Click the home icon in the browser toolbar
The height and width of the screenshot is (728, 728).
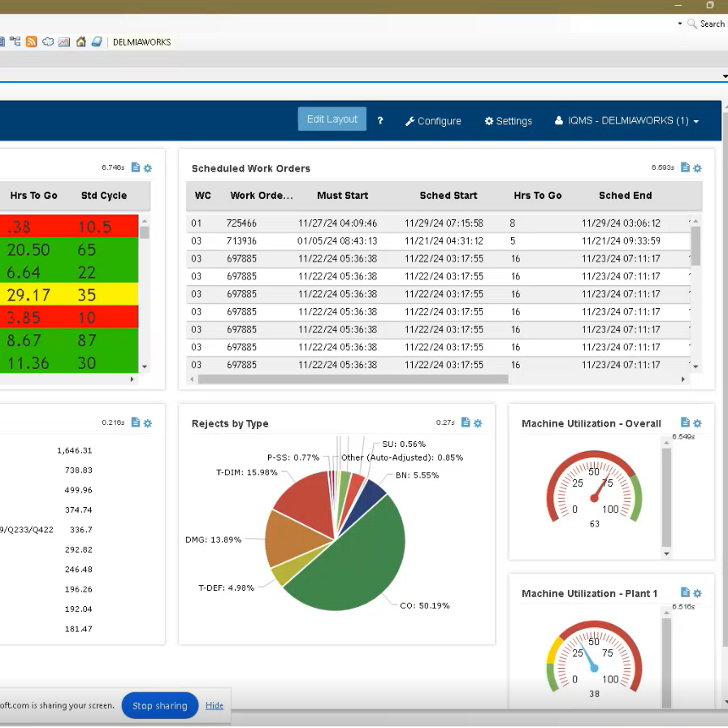(80, 41)
